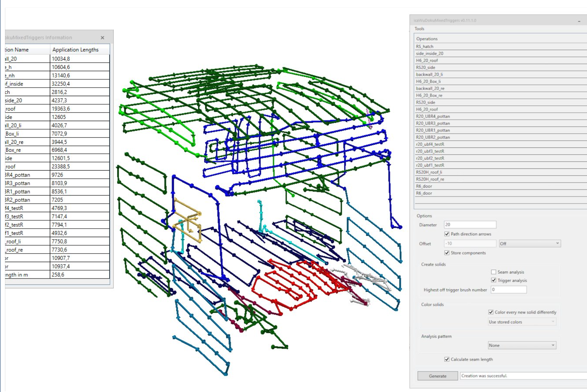Disable the Store components checkbox
Image resolution: width=587 pixels, height=392 pixels.
tap(447, 253)
